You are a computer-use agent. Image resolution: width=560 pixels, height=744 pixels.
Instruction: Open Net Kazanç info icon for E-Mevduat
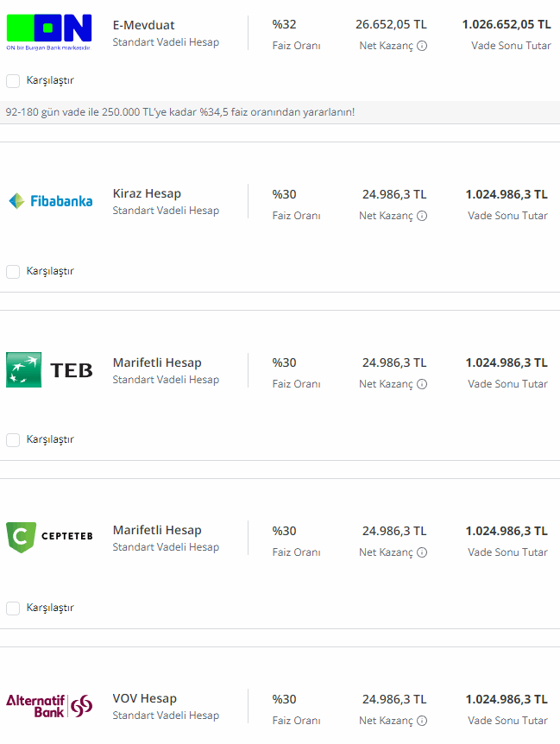(422, 46)
